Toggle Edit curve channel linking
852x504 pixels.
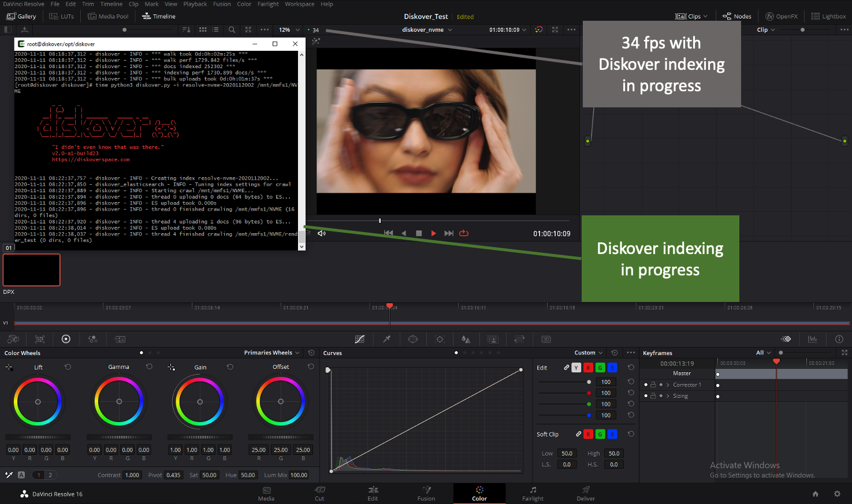tap(567, 368)
